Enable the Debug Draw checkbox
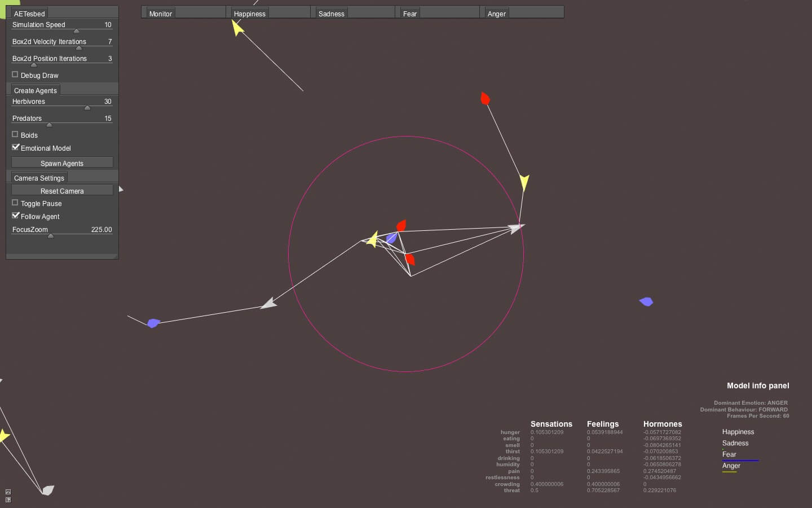Viewport: 812px width, 508px height. [x=15, y=75]
